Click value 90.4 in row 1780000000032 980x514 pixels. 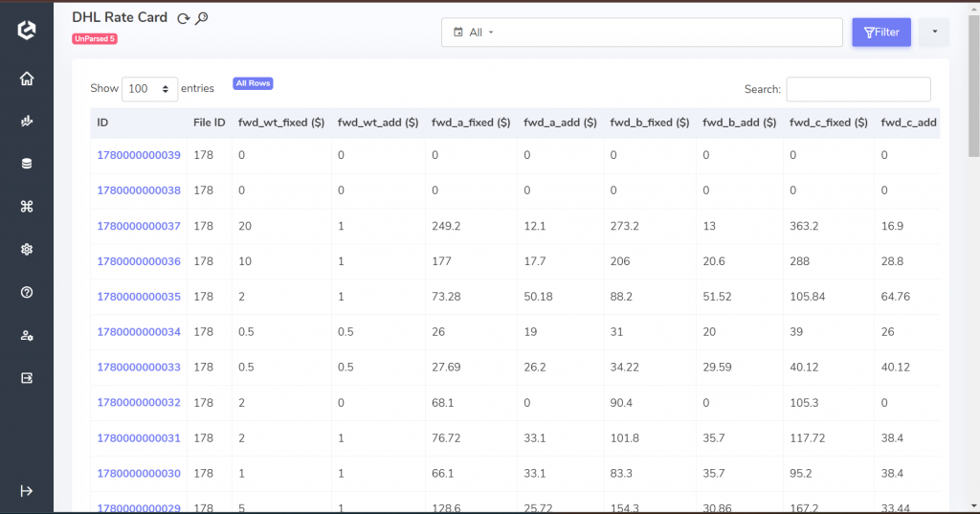tap(621, 403)
